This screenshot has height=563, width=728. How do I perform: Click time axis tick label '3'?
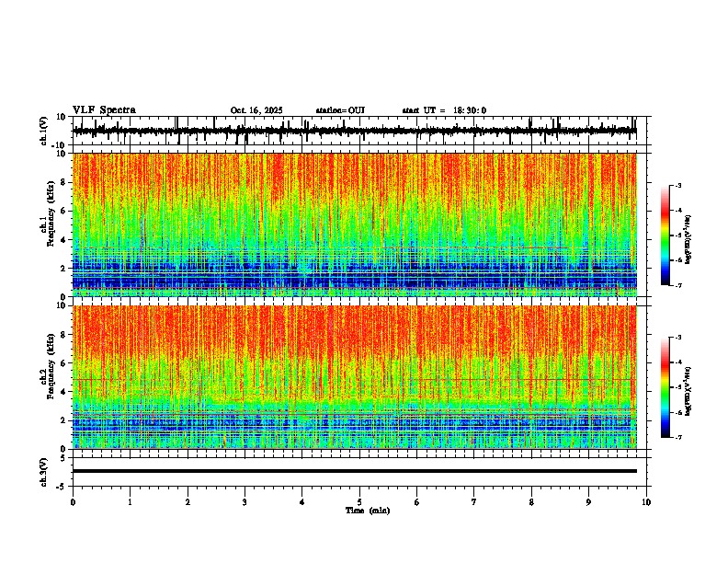pyautogui.click(x=245, y=502)
